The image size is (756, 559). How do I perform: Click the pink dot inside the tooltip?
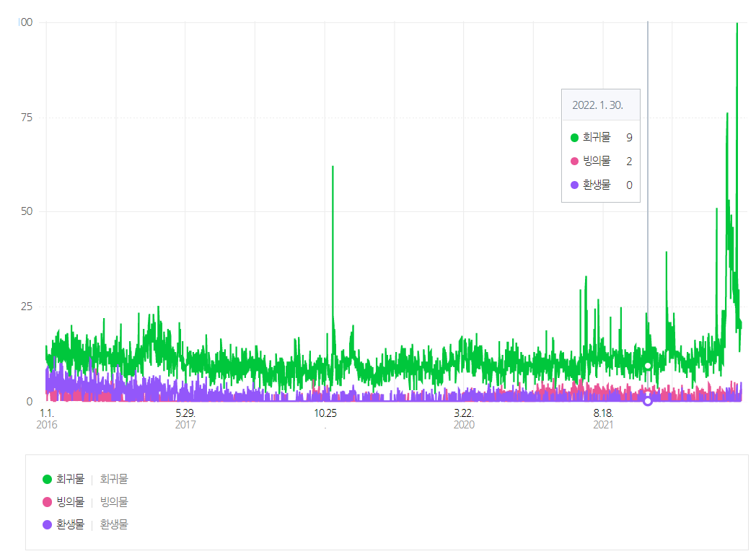(x=574, y=162)
